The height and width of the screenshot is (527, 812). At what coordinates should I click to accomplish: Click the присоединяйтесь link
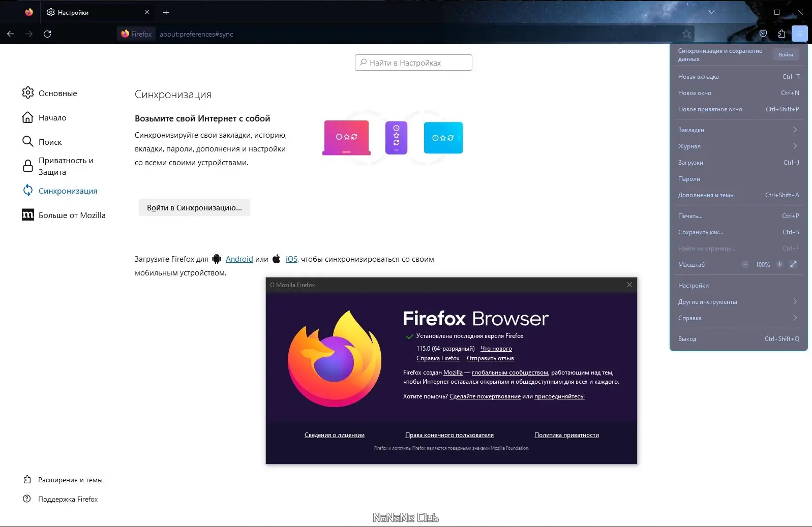click(559, 396)
